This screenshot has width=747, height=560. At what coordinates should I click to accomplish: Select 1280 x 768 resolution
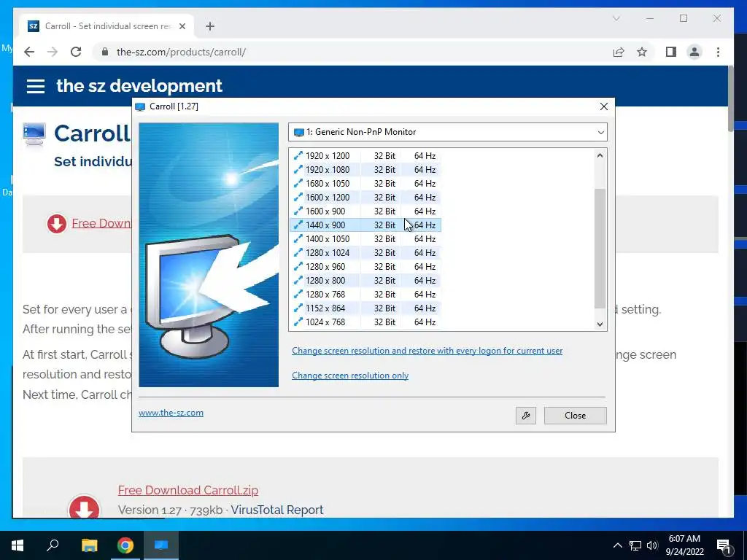[365, 294]
